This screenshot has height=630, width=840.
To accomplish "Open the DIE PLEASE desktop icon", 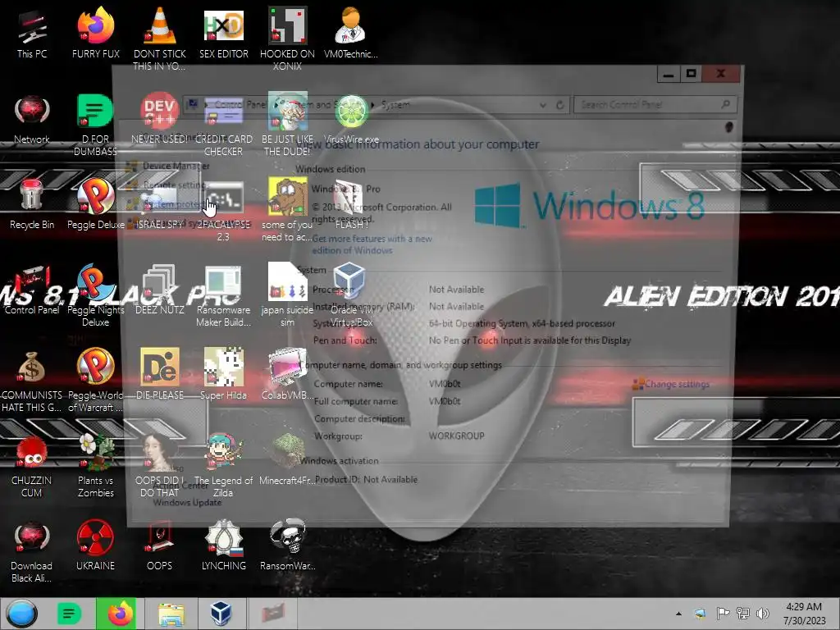I will point(160,374).
